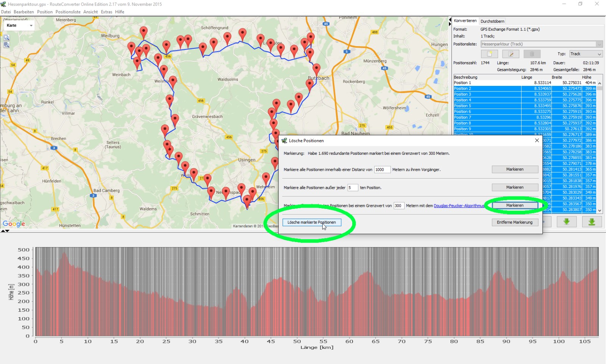606x364 pixels.
Task: Open the Datei menu
Action: (6, 12)
